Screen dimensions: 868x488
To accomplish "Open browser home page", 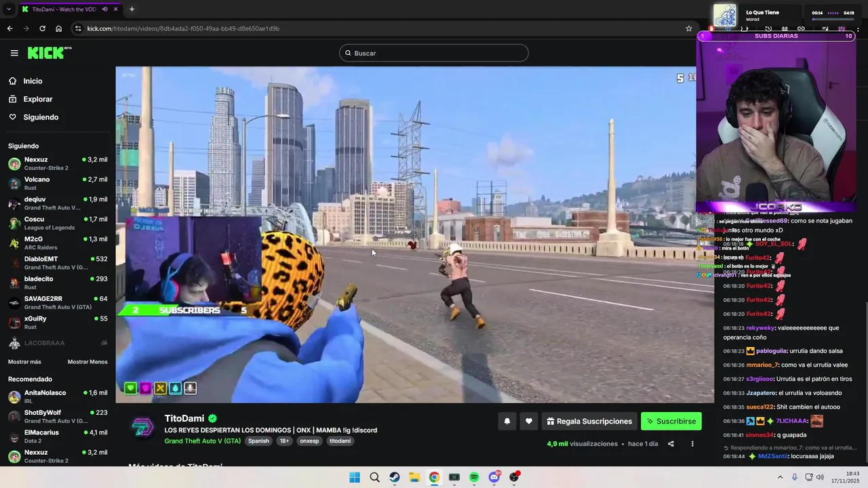I will pyautogui.click(x=58, y=28).
